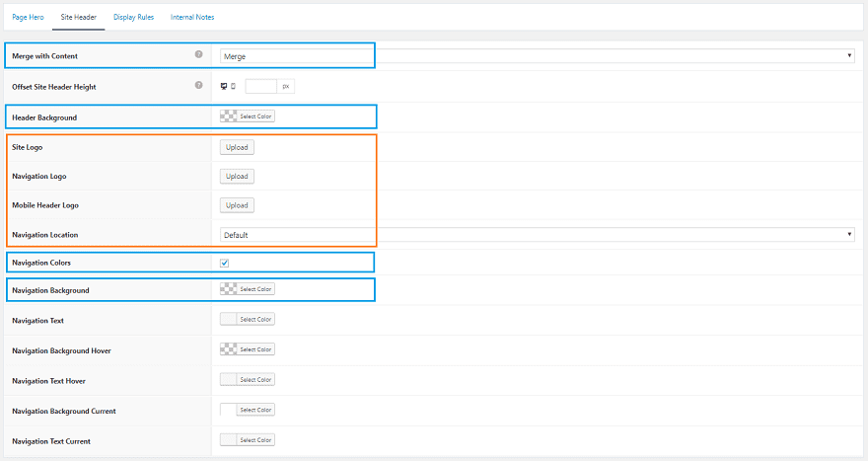Open the Merge with Content dropdown
The width and height of the screenshot is (868, 461).
[537, 56]
